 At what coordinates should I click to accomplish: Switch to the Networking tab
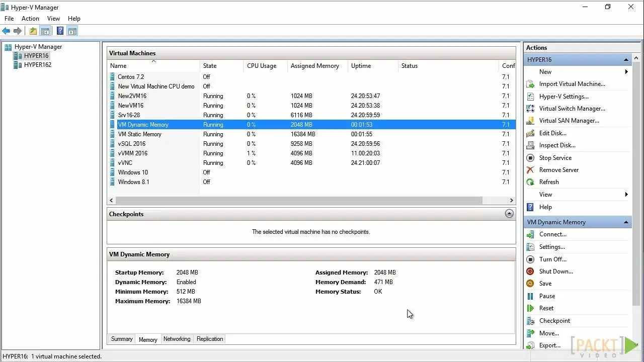pyautogui.click(x=177, y=339)
